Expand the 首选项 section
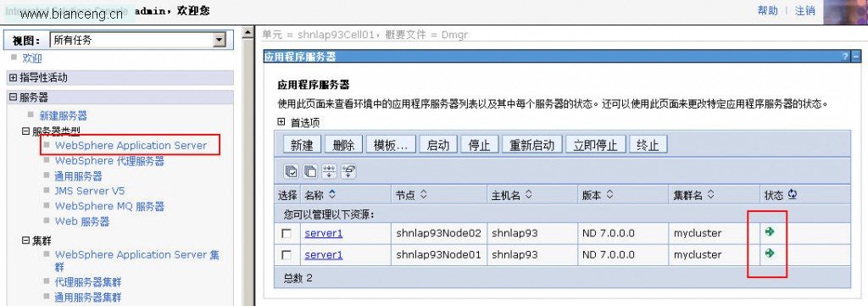The width and height of the screenshot is (868, 306). 281,122
